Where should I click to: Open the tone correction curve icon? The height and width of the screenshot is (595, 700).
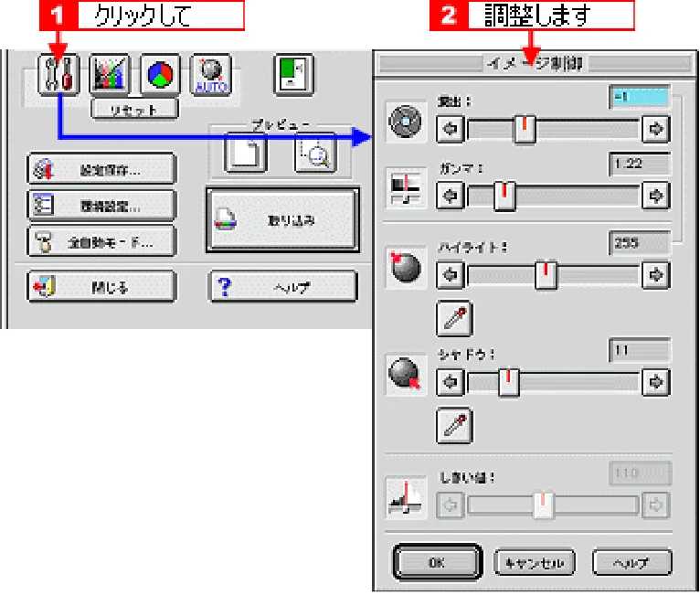click(110, 74)
